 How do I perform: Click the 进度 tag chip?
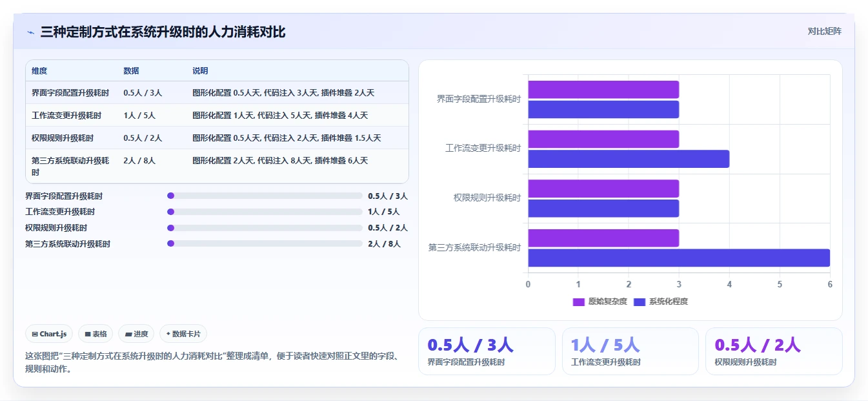[136, 334]
